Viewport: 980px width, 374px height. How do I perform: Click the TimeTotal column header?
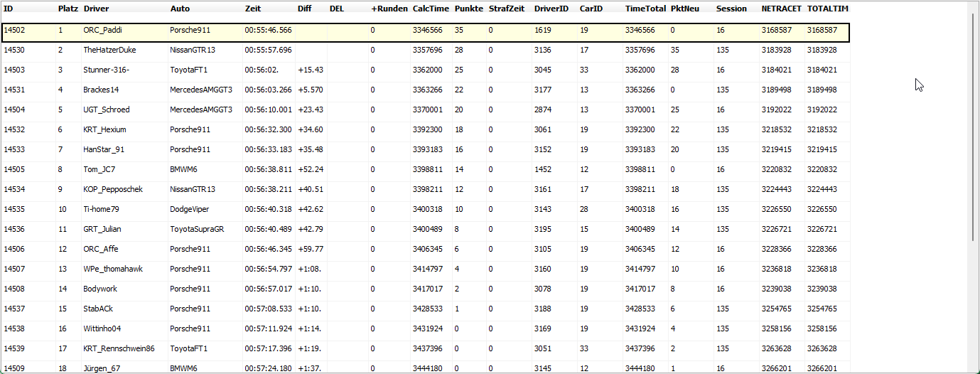click(x=645, y=9)
